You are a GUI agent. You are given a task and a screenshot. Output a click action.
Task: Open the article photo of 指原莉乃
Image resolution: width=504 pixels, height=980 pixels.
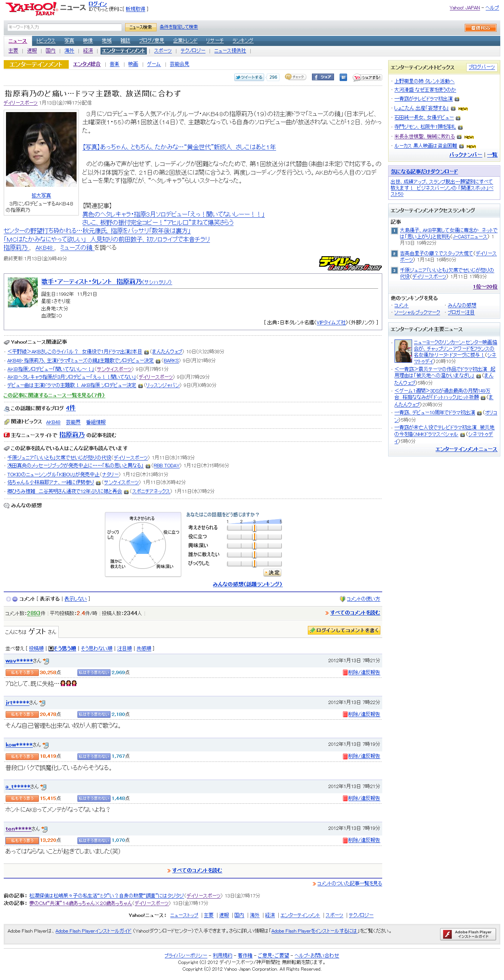point(41,149)
